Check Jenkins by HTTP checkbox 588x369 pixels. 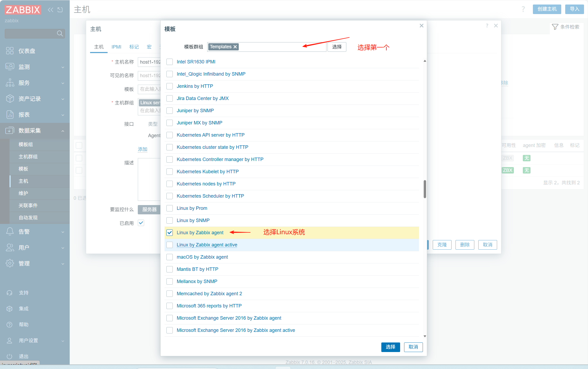tap(170, 86)
